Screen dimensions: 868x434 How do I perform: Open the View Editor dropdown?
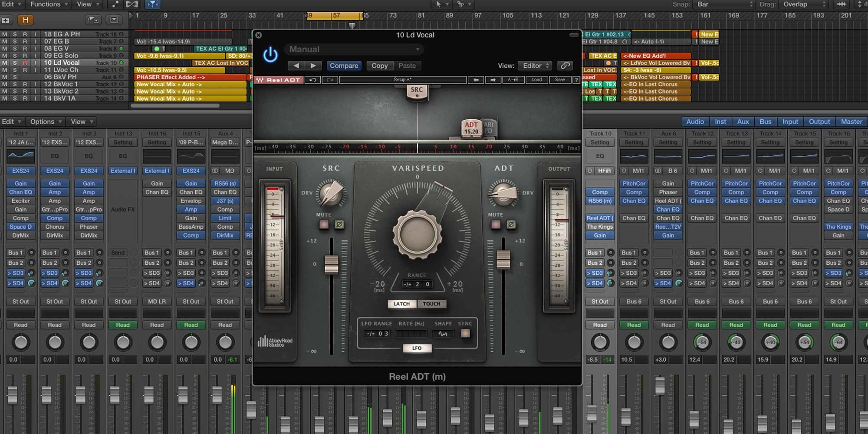(535, 66)
